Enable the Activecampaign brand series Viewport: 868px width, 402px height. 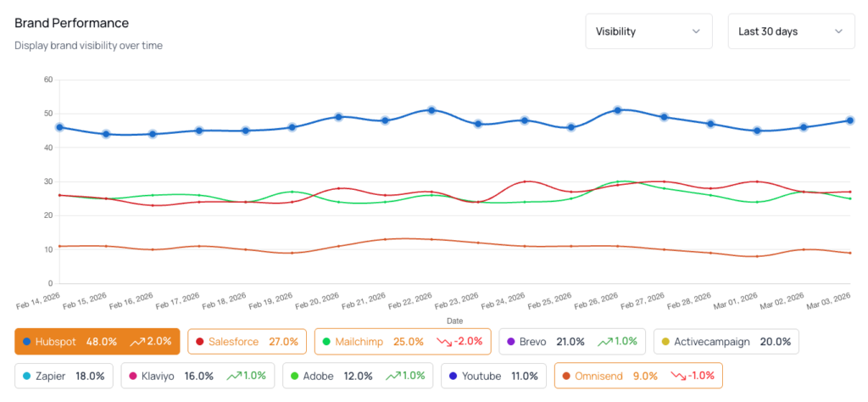tap(725, 342)
